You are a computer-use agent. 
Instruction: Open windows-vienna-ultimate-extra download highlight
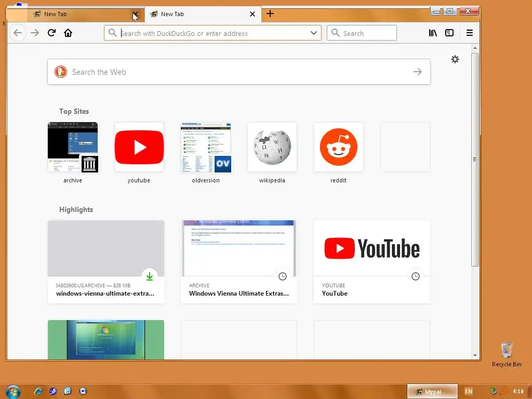pyautogui.click(x=106, y=262)
